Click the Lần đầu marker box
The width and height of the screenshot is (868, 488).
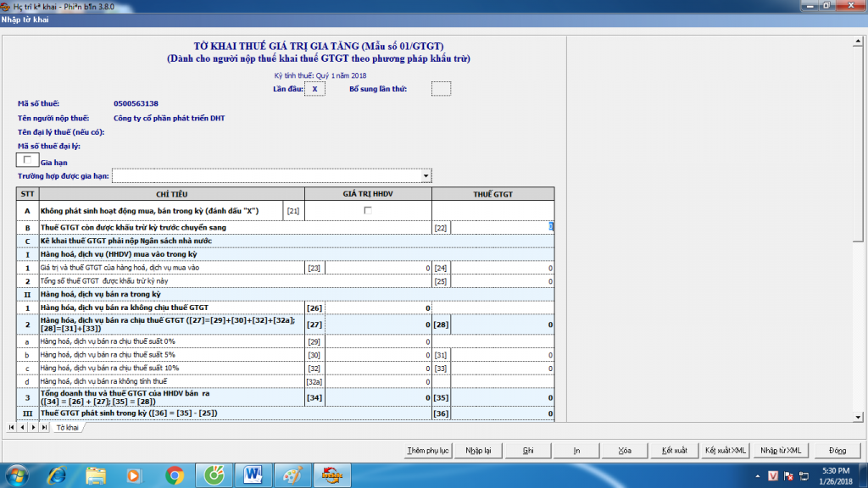tap(314, 89)
